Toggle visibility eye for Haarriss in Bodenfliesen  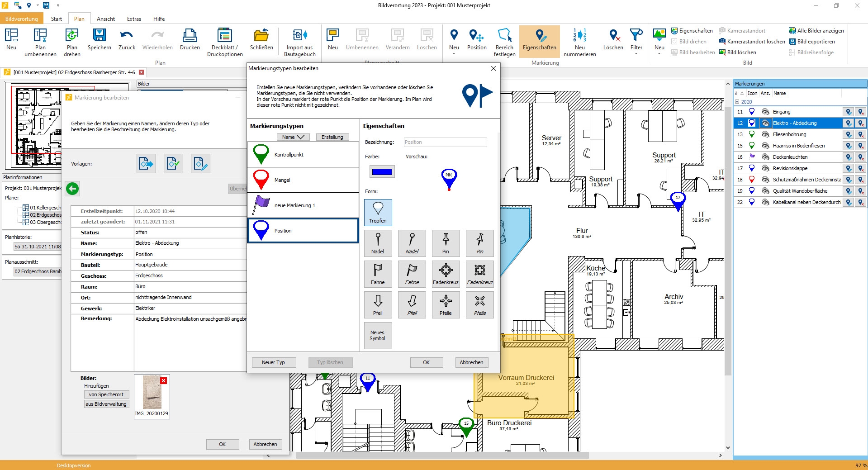coord(765,146)
